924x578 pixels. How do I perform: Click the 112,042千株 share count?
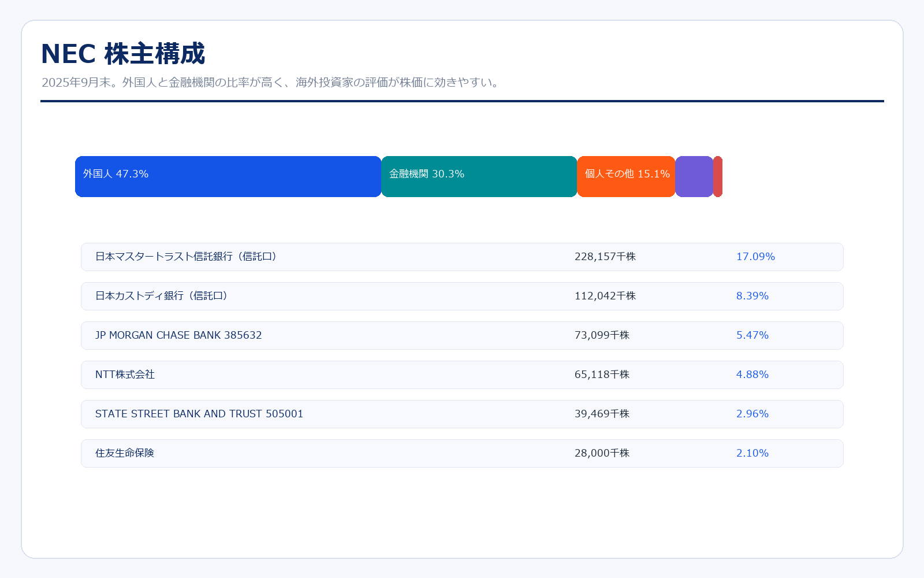[x=605, y=296]
